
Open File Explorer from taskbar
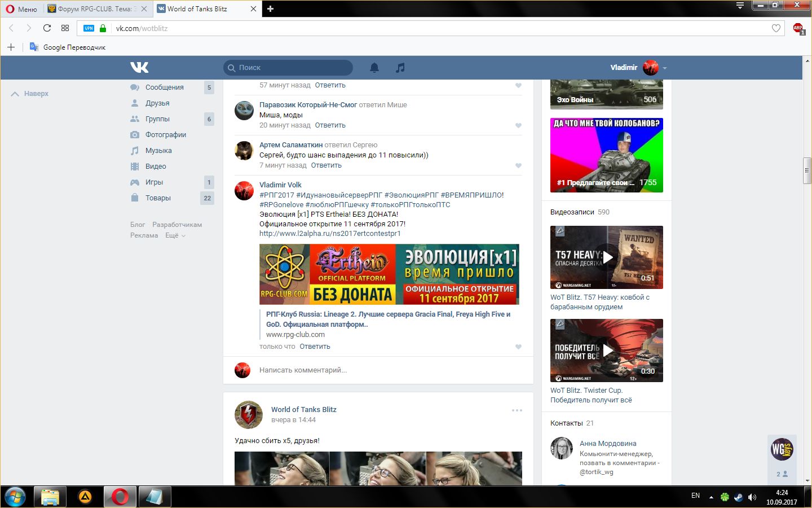pyautogui.click(x=50, y=497)
